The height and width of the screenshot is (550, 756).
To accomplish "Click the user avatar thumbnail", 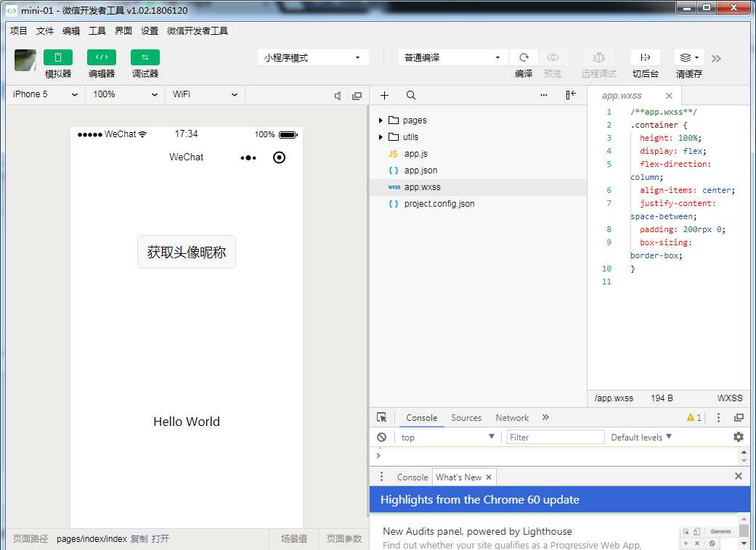I will pyautogui.click(x=25, y=60).
